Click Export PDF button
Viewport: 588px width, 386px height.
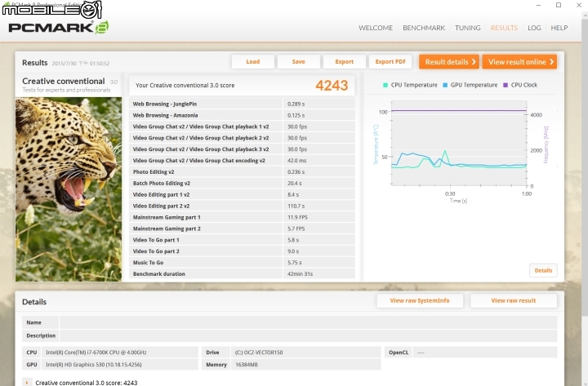click(390, 61)
